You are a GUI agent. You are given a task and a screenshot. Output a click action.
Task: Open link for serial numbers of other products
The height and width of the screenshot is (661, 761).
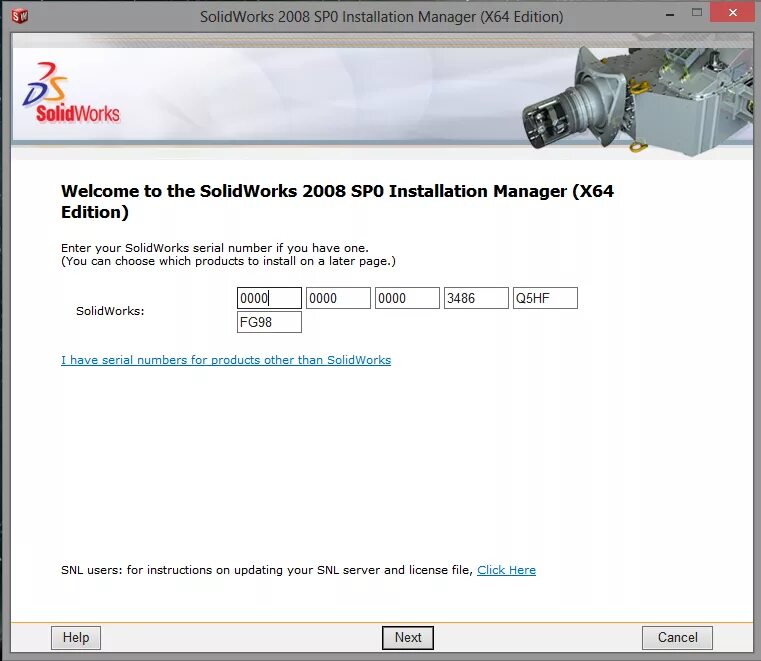click(x=226, y=360)
